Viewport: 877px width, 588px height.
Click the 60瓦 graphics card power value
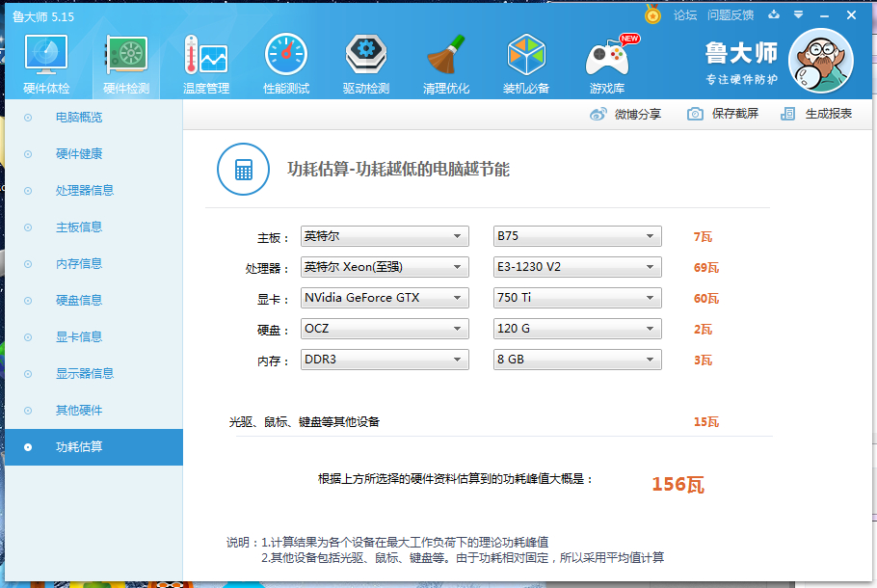[x=705, y=298]
